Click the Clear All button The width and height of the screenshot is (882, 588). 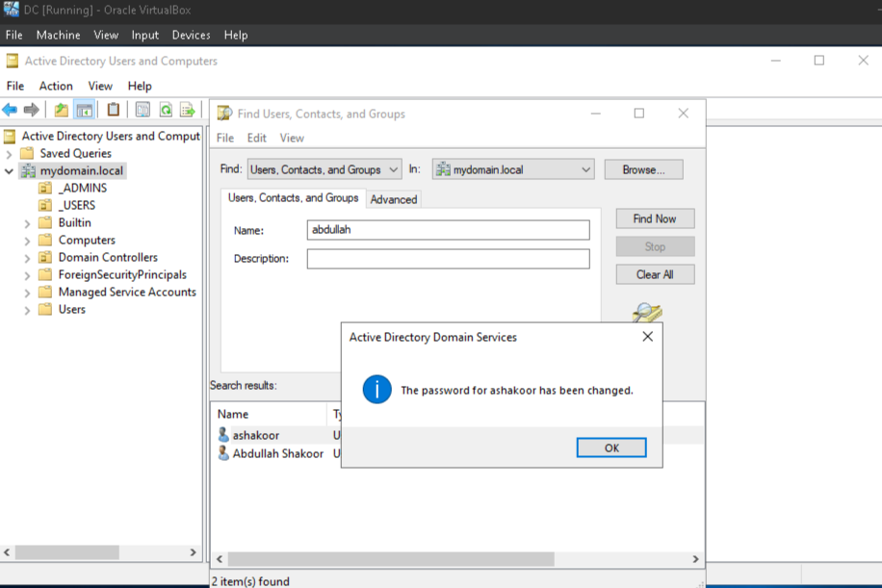tap(655, 274)
